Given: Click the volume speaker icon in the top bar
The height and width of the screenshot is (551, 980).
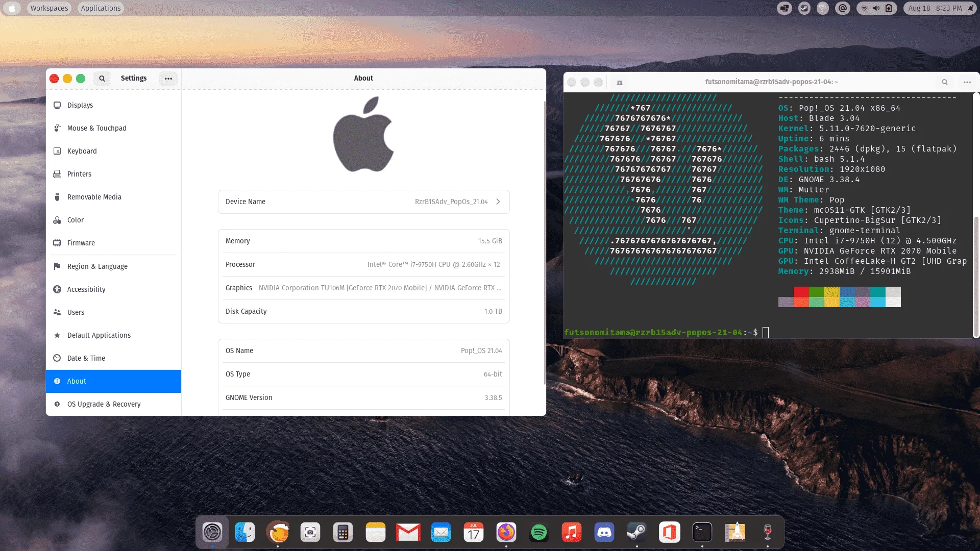Looking at the screenshot, I should click(876, 8).
